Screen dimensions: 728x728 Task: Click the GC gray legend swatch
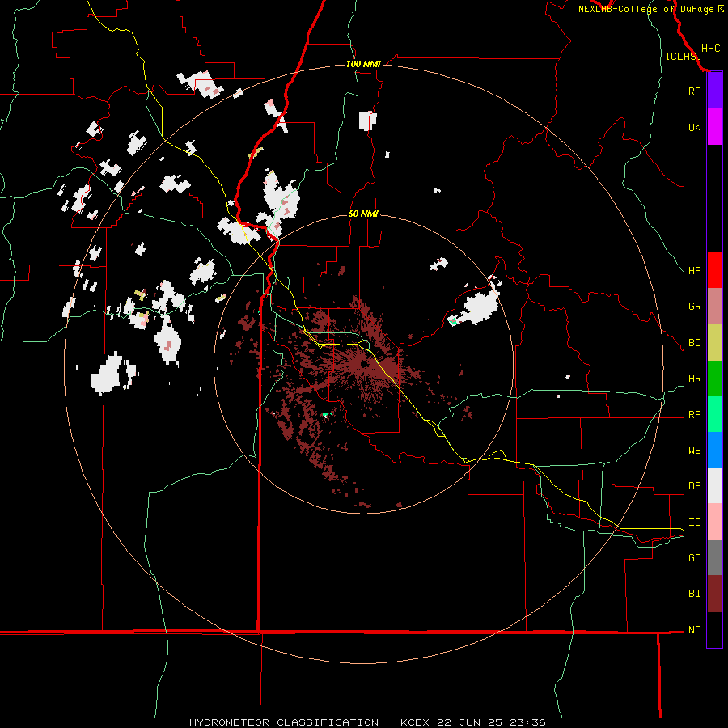tap(714, 557)
